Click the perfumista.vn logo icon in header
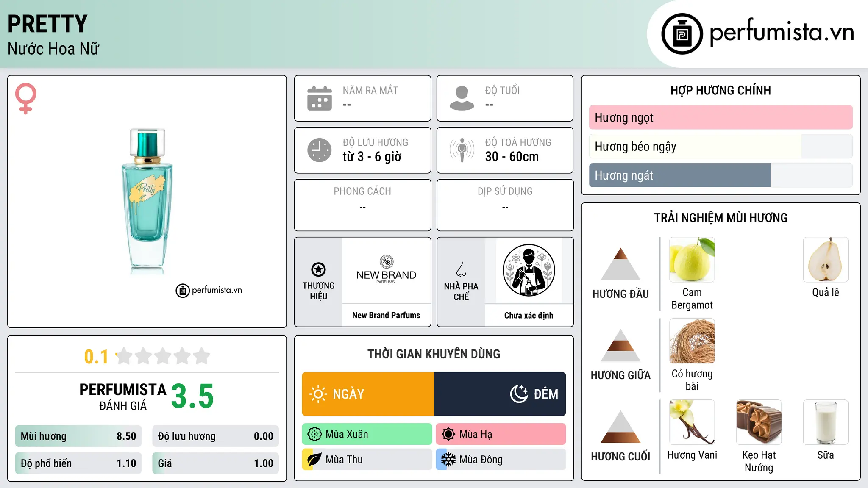 [682, 34]
